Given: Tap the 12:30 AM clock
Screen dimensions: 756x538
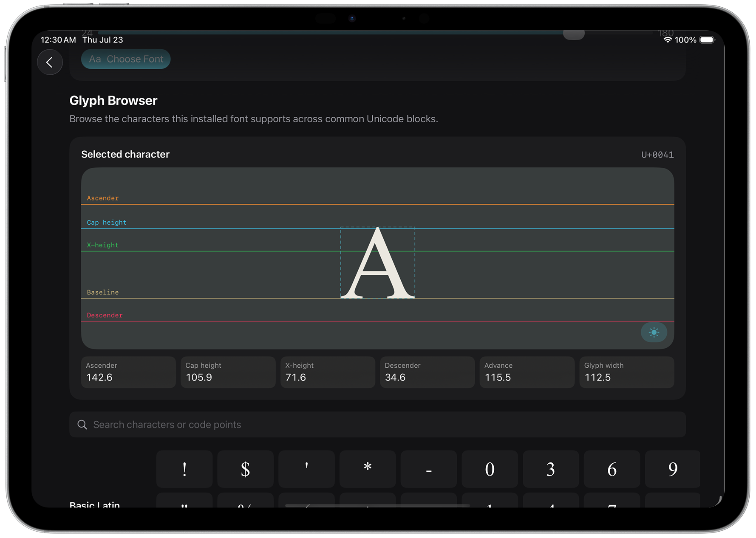Looking at the screenshot, I should pos(58,40).
